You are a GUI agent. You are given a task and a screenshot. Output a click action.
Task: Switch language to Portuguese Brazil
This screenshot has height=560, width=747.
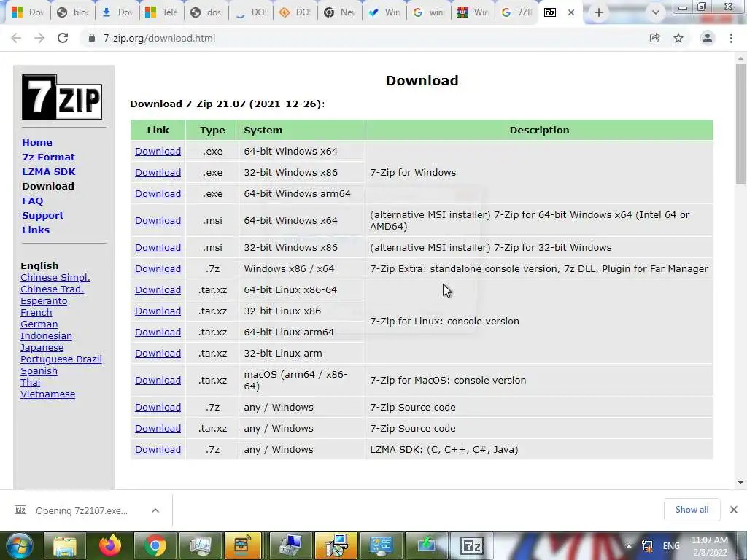tap(61, 359)
